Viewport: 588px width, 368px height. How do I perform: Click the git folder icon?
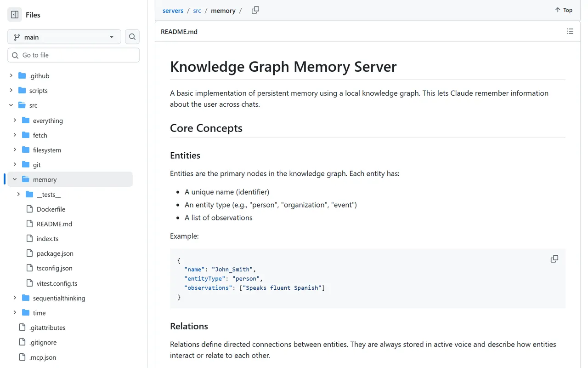[26, 164]
